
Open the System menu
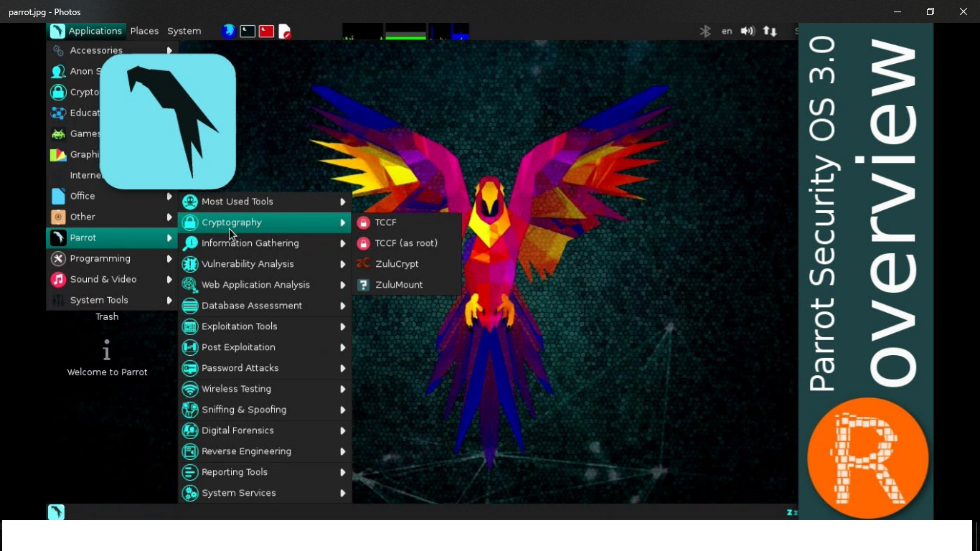[x=184, y=31]
